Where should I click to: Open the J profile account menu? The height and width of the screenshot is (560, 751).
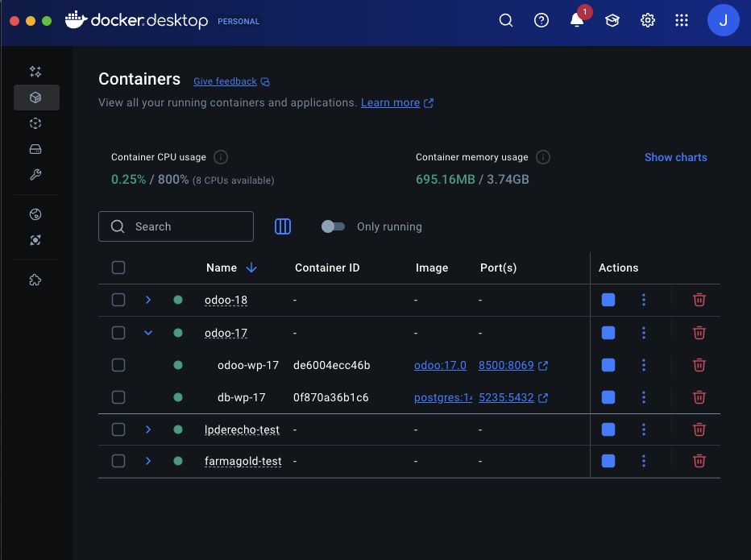[x=723, y=20]
